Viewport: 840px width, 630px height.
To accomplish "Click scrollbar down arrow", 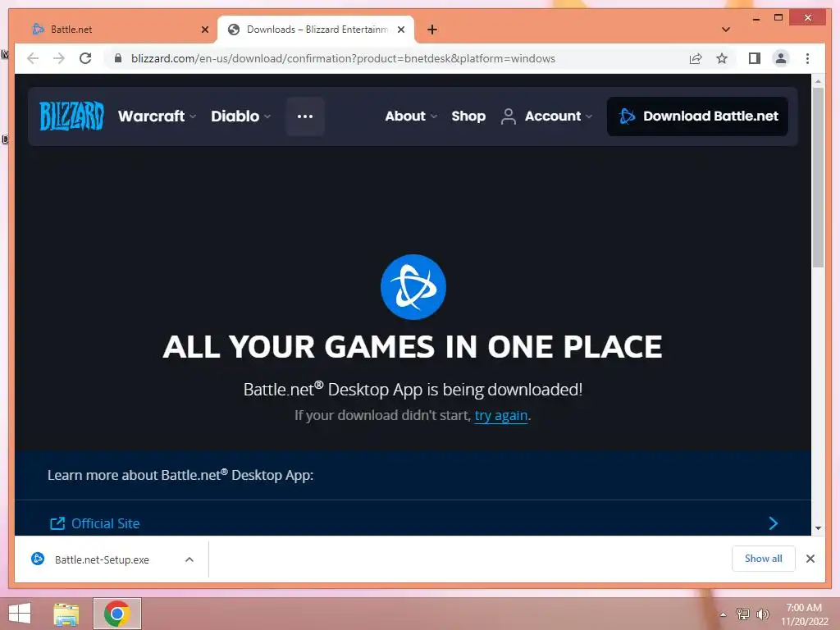I will click(818, 528).
